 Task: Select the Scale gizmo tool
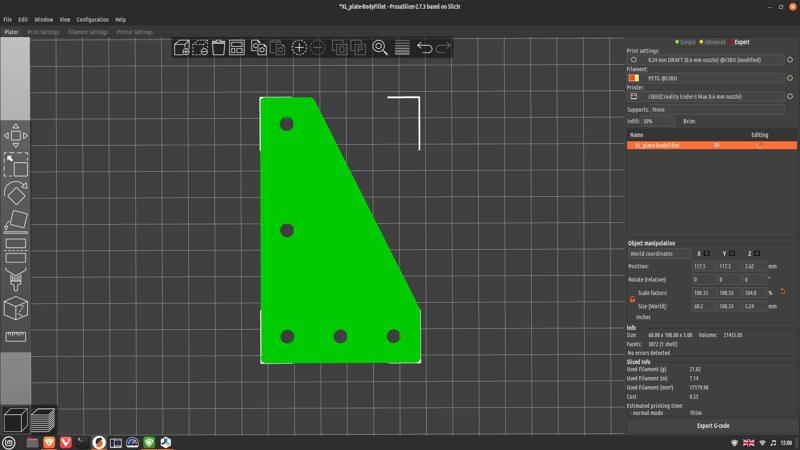click(x=16, y=165)
